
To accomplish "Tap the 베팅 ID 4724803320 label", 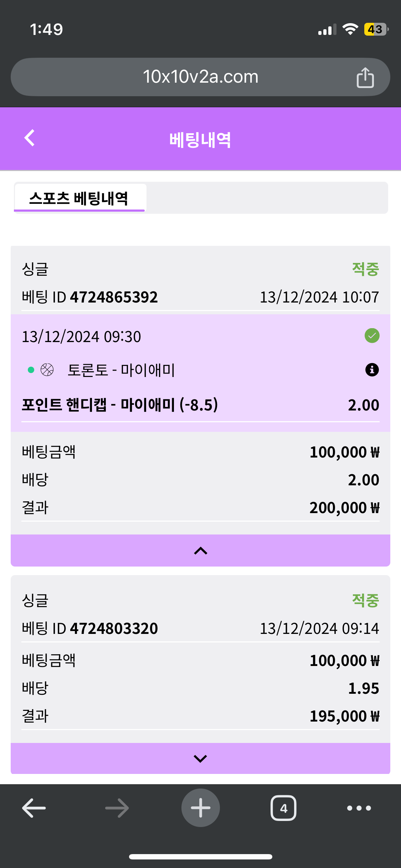I will (x=89, y=629).
